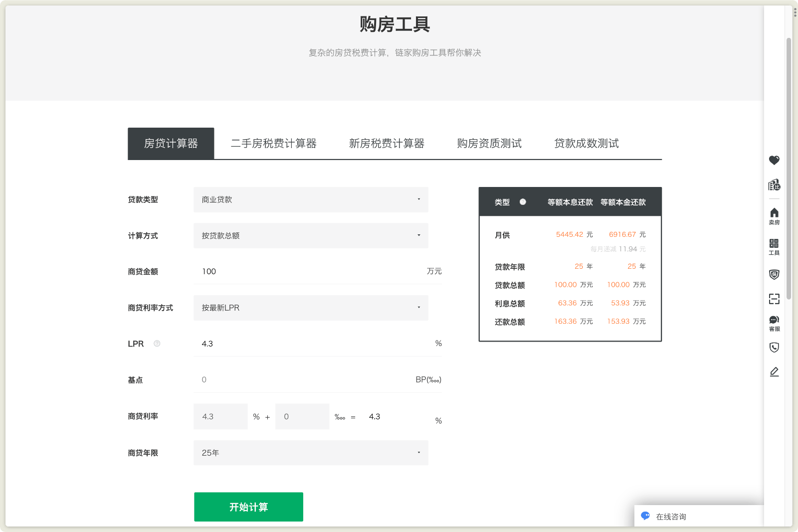Open the 客服 customer service chat icon
The height and width of the screenshot is (532, 798).
(x=774, y=323)
